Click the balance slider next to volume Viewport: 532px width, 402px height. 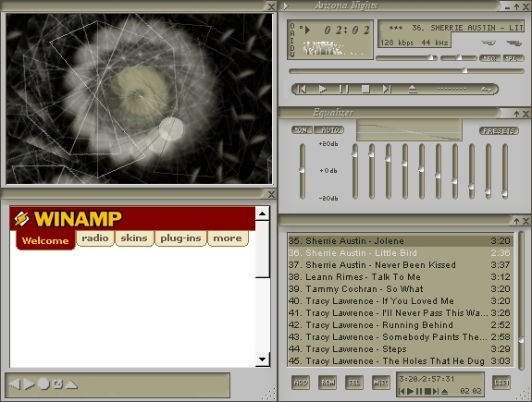tap(458, 58)
